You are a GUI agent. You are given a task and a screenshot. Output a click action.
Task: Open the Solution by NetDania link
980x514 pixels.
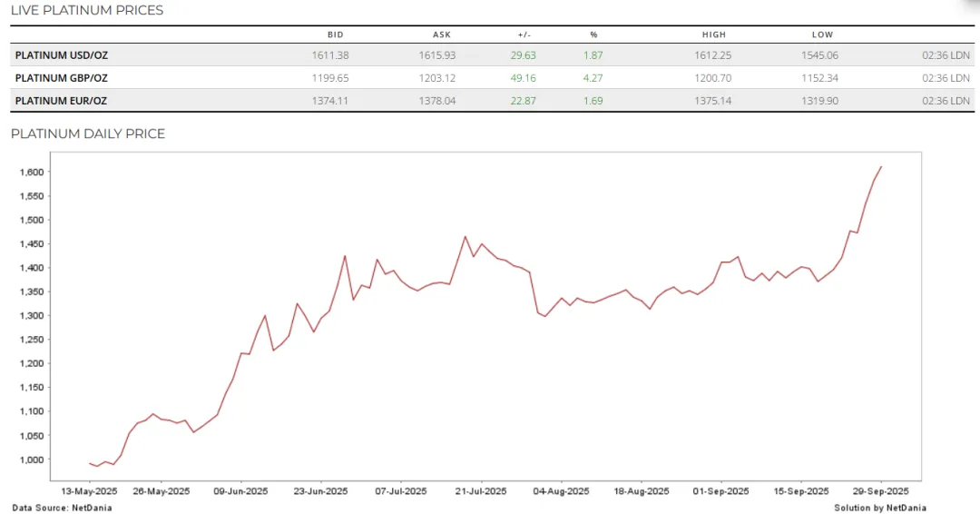tap(880, 508)
